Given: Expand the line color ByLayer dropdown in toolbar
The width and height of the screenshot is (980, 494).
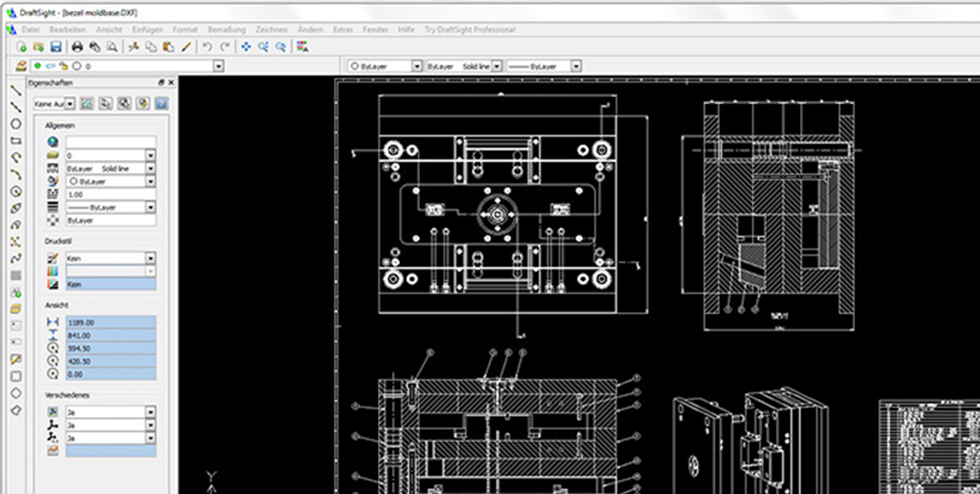Looking at the screenshot, I should tap(417, 66).
